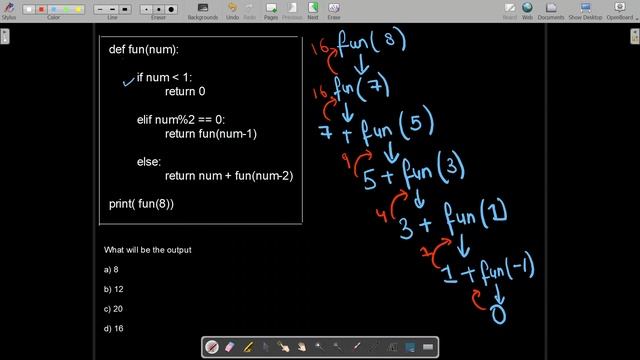640x360 pixels.
Task: Set the thin line width
Action: point(100,9)
